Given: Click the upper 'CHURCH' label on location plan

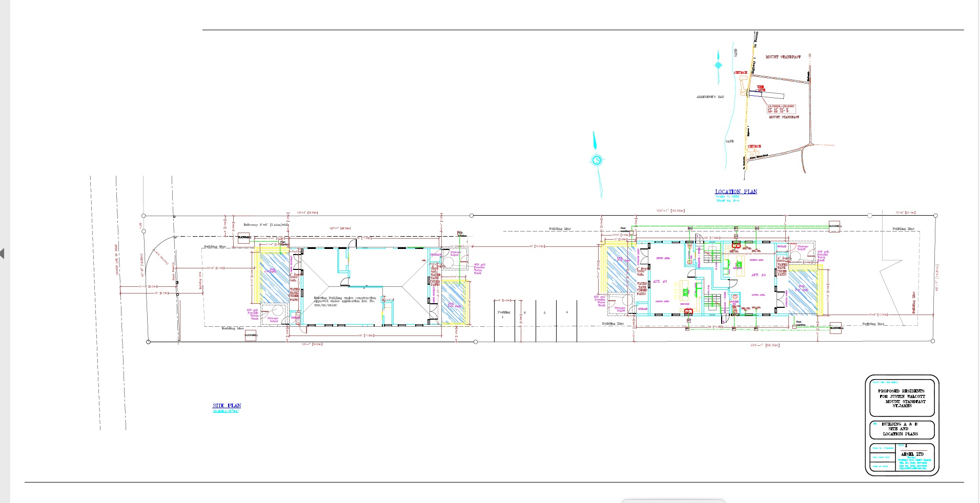Looking at the screenshot, I should click(741, 73).
